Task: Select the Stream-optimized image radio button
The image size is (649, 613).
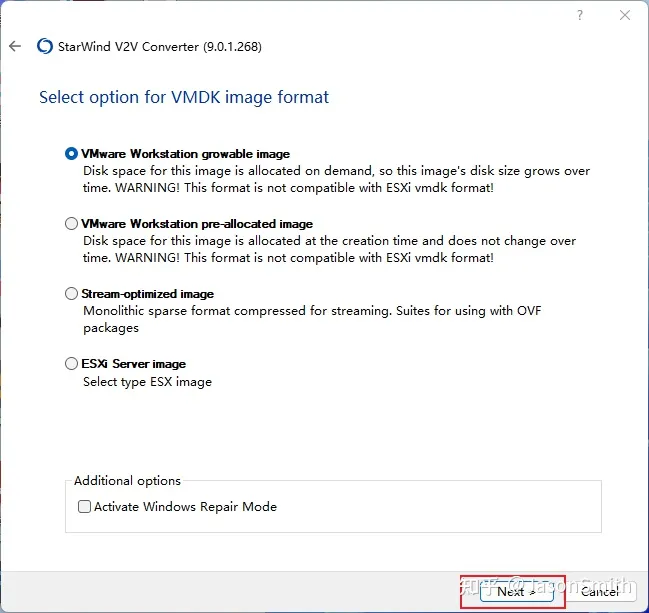Action: click(x=71, y=294)
